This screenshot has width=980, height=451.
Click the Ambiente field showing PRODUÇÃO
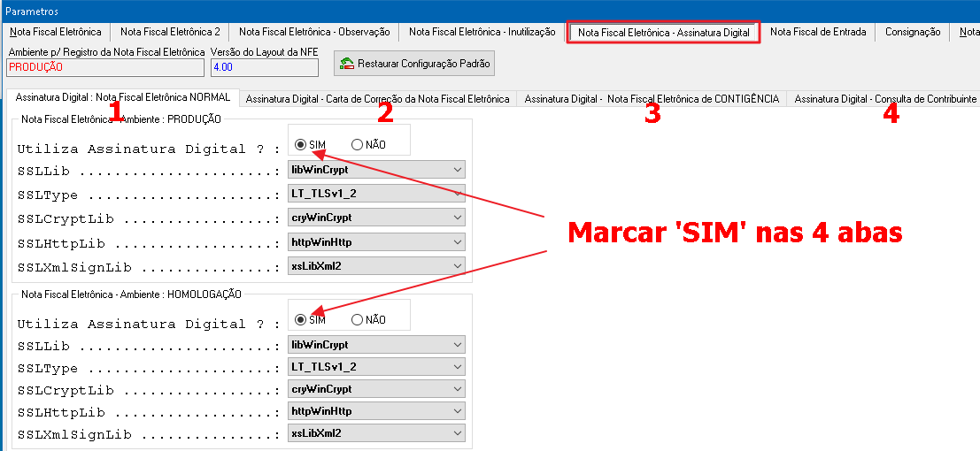(105, 67)
